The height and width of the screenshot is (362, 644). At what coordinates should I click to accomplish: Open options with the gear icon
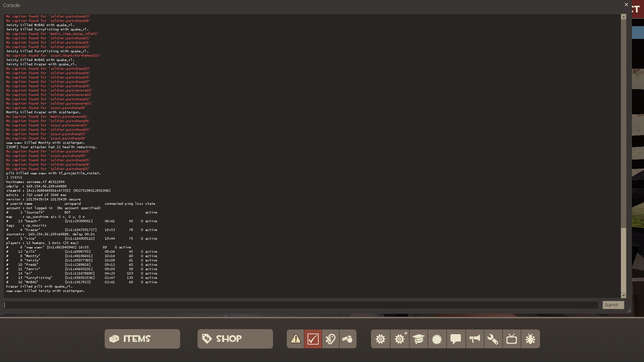380,339
